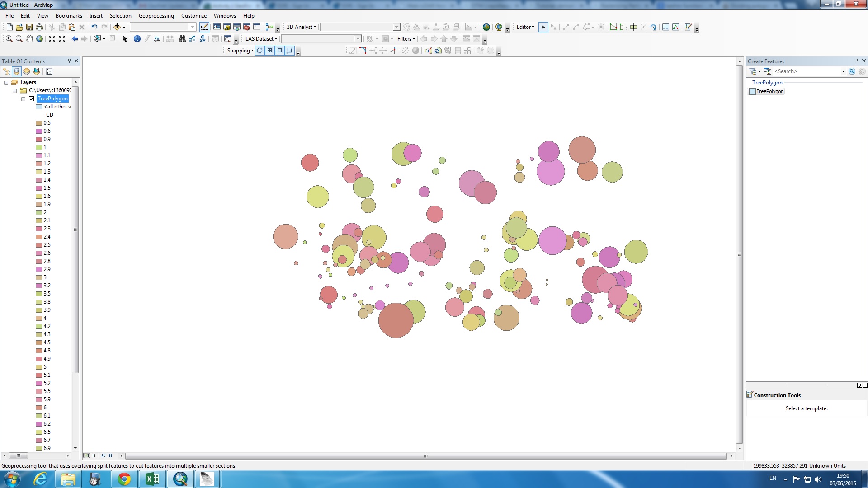
Task: Select color swatch for value 0.5
Action: pos(39,123)
